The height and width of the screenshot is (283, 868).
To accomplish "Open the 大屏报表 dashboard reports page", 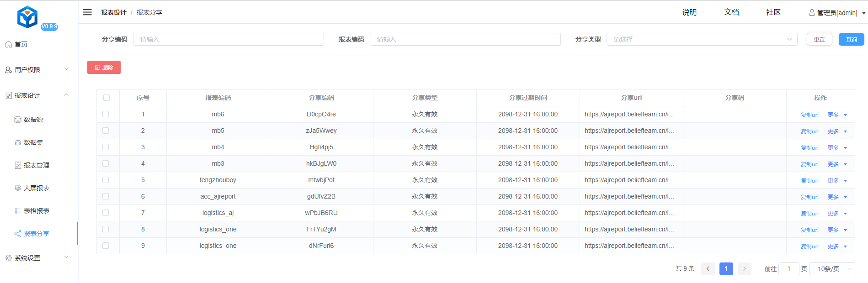I will click(36, 188).
